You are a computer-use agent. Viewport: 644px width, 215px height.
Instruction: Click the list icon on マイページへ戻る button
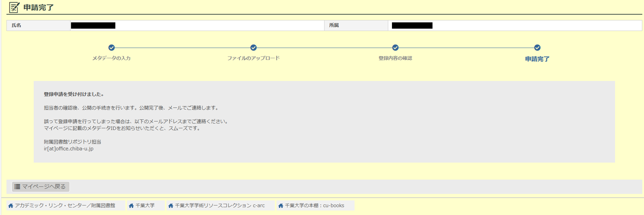click(17, 186)
